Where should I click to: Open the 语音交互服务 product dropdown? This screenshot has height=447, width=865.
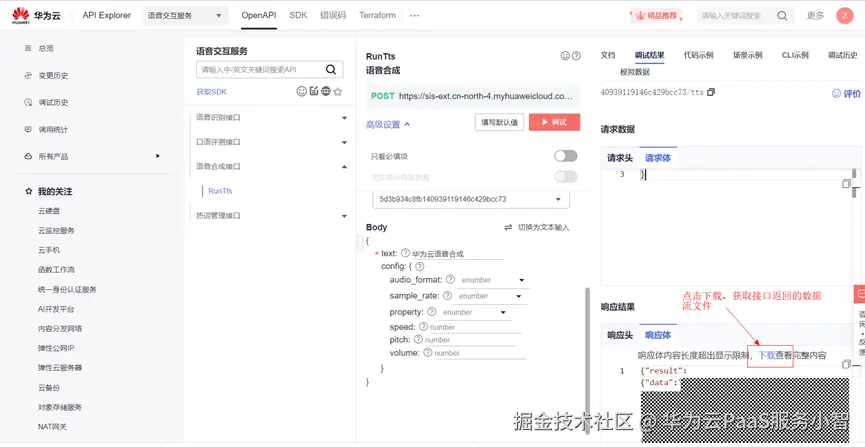185,15
